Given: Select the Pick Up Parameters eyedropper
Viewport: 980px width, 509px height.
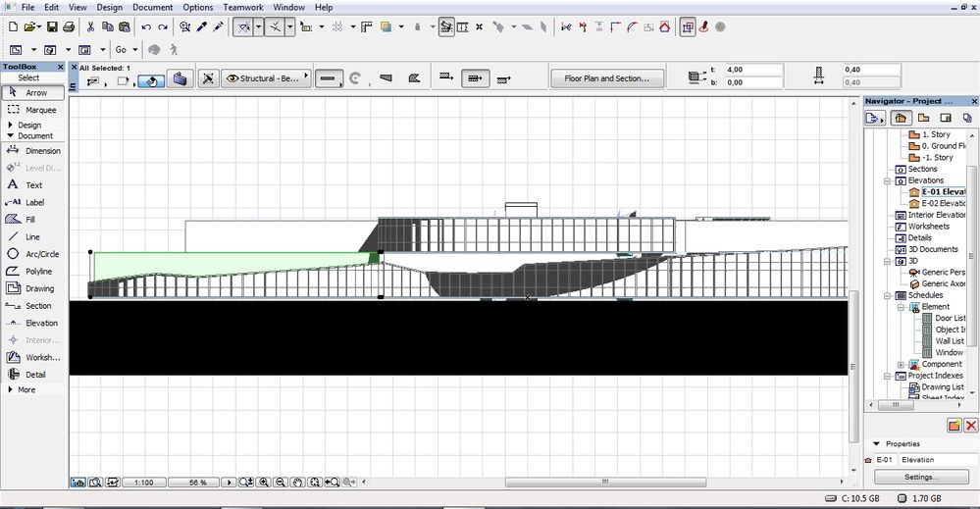Looking at the screenshot, I should coord(202,27).
